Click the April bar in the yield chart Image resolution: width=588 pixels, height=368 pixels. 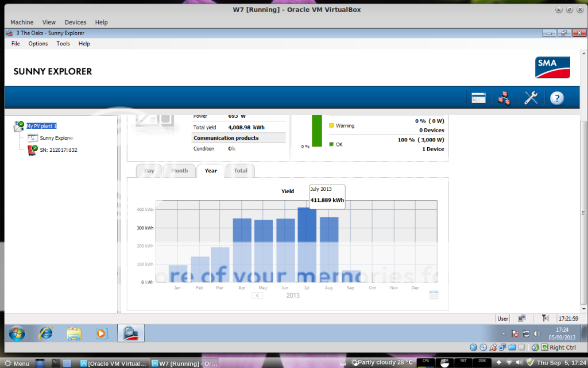242,250
